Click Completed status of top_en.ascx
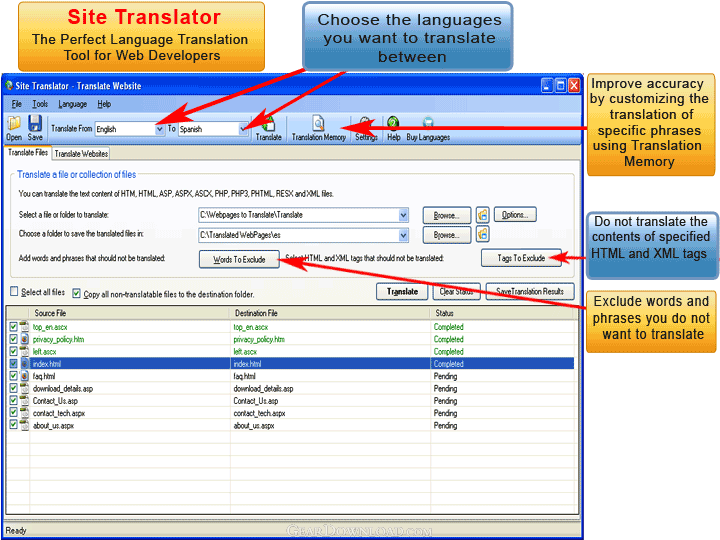 pyautogui.click(x=449, y=326)
